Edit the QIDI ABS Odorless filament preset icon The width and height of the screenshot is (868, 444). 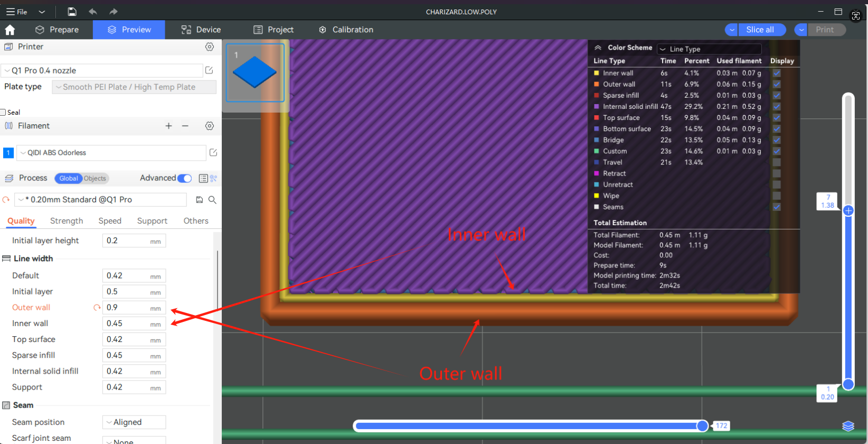click(x=213, y=153)
